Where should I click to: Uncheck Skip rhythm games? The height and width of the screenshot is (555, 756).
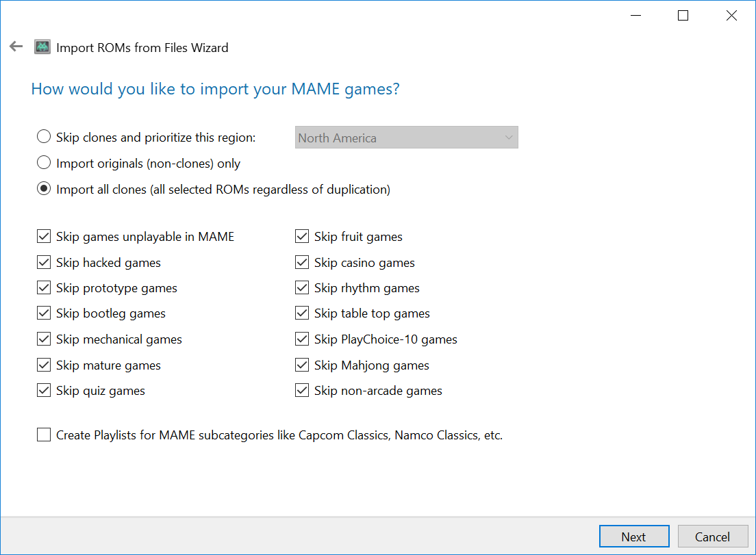pyautogui.click(x=302, y=287)
